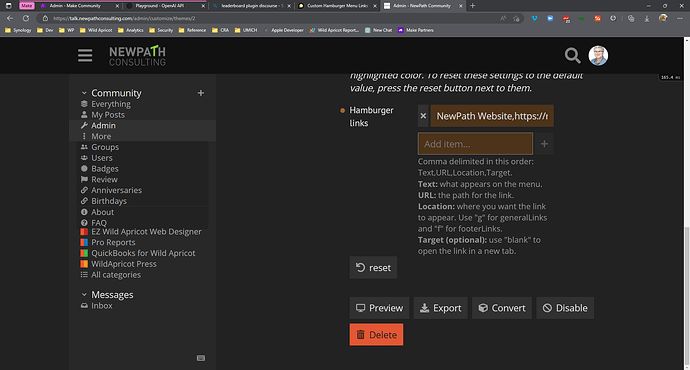Open the hamburger menu icon
Viewport: 690px width, 370px height.
click(85, 55)
